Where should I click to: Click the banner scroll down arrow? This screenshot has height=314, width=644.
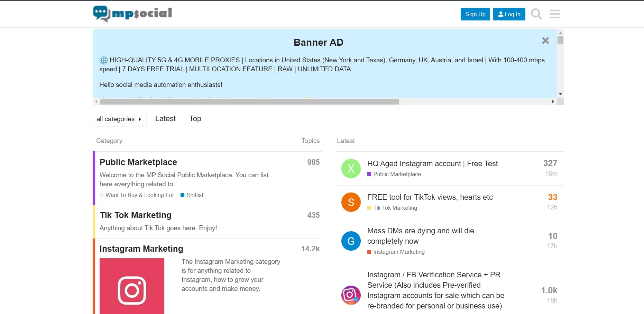(560, 94)
